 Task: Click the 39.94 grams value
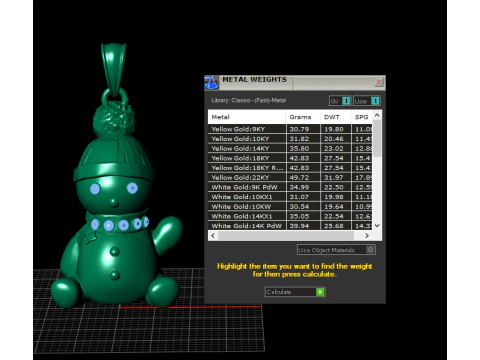pos(299,226)
